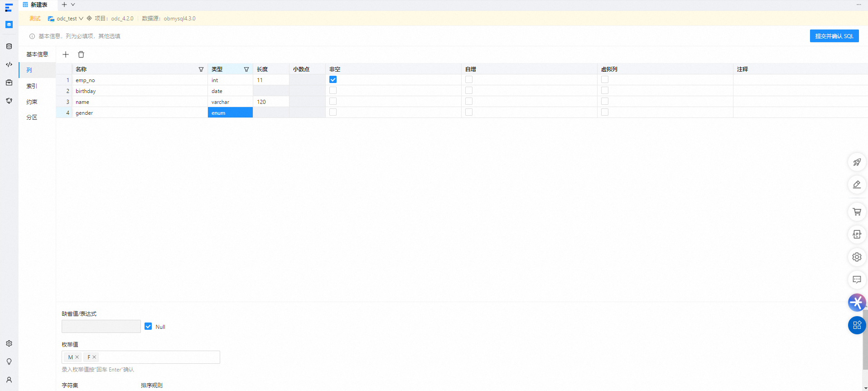
Task: Open the SQL code icon in sidebar
Action: click(x=9, y=64)
